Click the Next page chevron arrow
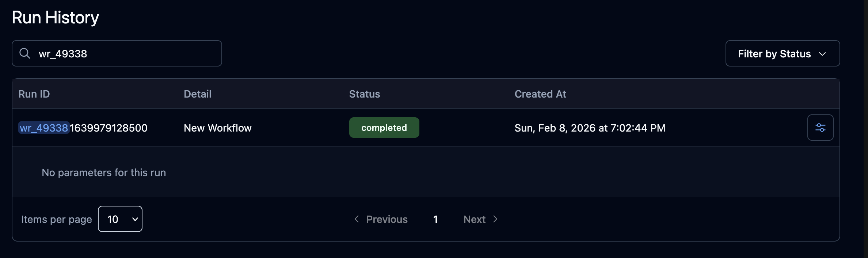868x258 pixels. (495, 219)
